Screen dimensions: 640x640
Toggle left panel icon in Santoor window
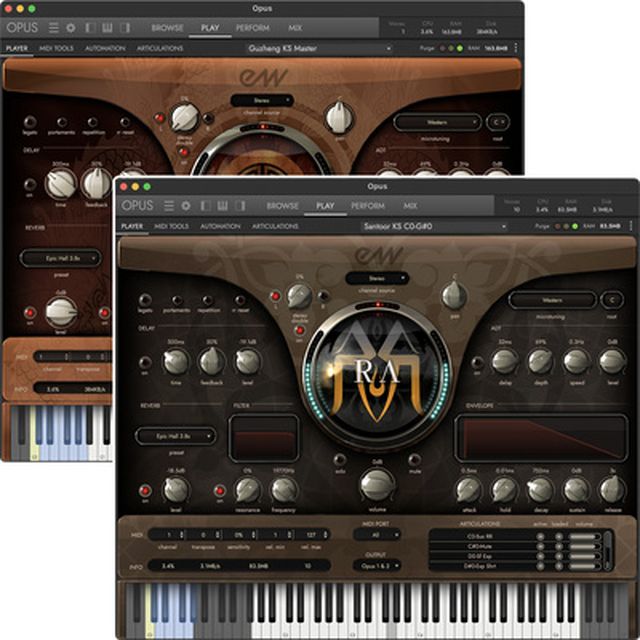[x=205, y=206]
